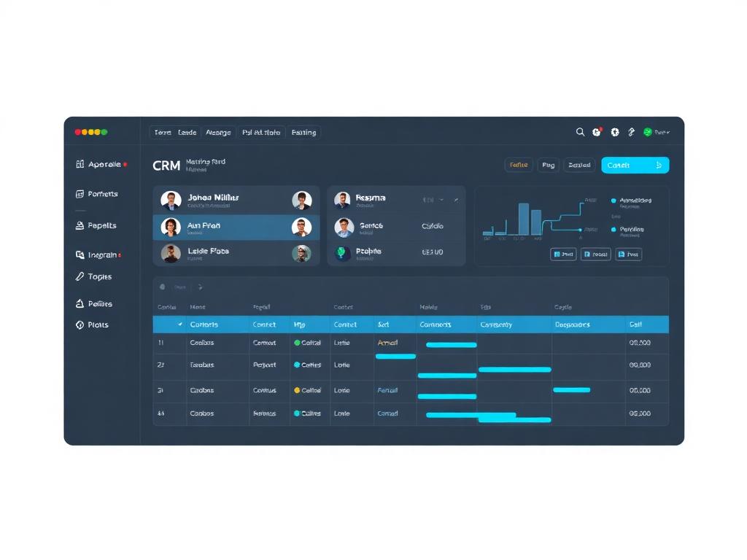
Task: Click the green user avatar in top bar
Action: click(648, 132)
